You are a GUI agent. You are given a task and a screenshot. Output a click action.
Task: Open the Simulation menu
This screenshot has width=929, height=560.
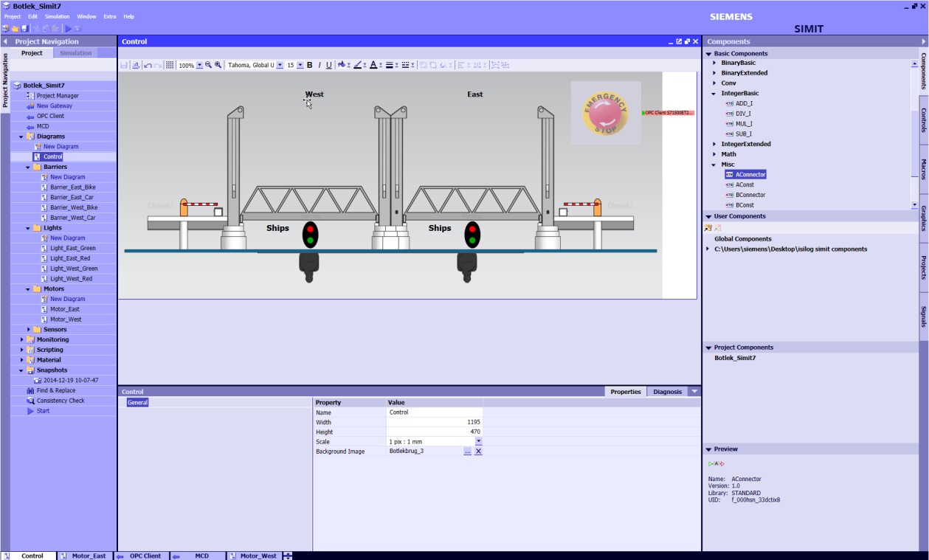click(x=58, y=16)
